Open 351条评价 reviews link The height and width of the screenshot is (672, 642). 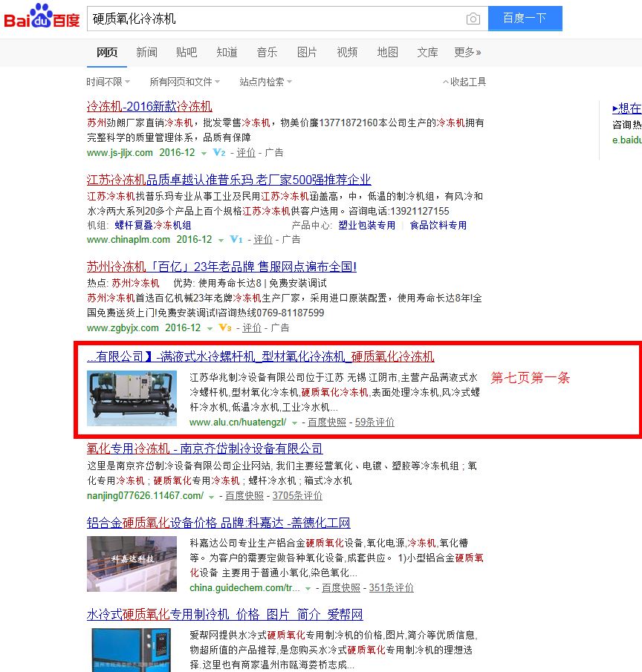[x=391, y=588]
